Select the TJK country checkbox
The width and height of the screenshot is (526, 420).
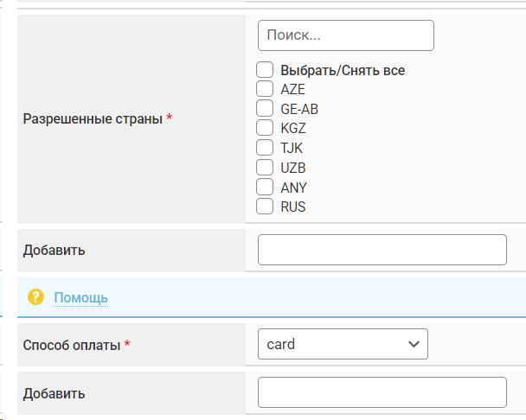pos(266,148)
